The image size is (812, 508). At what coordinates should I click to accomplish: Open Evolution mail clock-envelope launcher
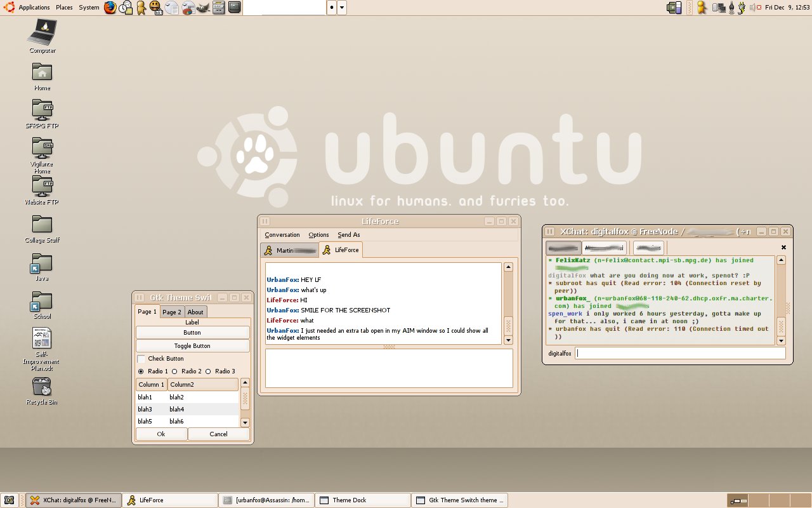click(x=126, y=8)
